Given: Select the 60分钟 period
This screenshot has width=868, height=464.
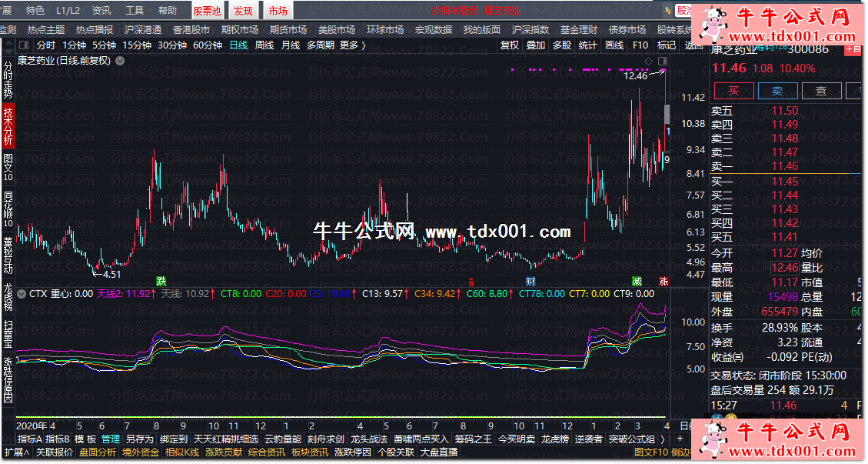Looking at the screenshot, I should [208, 45].
